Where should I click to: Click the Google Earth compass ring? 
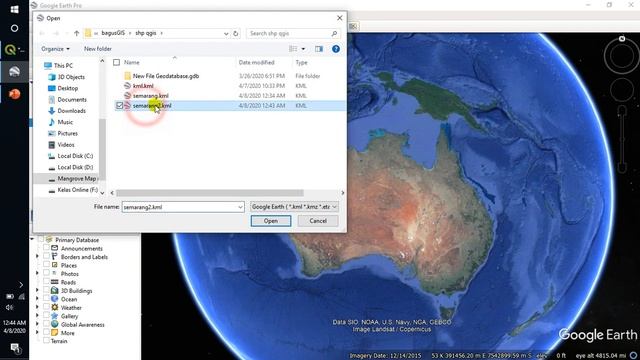point(622,56)
